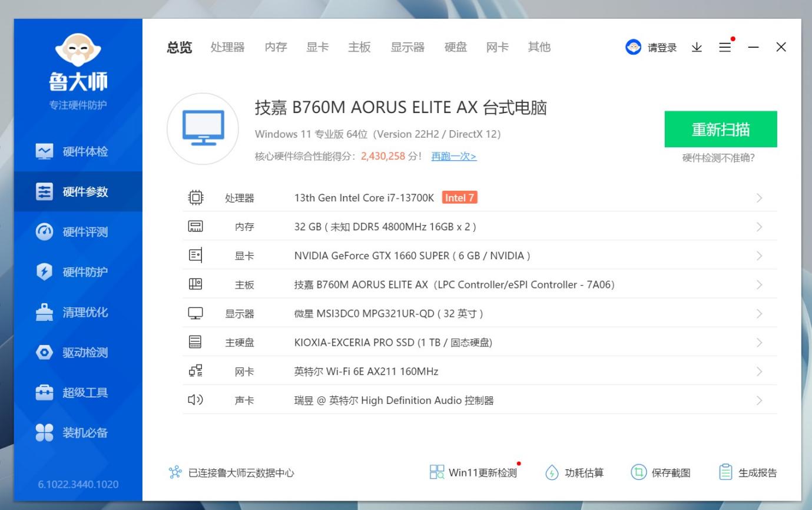Image resolution: width=812 pixels, height=510 pixels.
Task: Open the hamburger menu in title bar
Action: 725,47
